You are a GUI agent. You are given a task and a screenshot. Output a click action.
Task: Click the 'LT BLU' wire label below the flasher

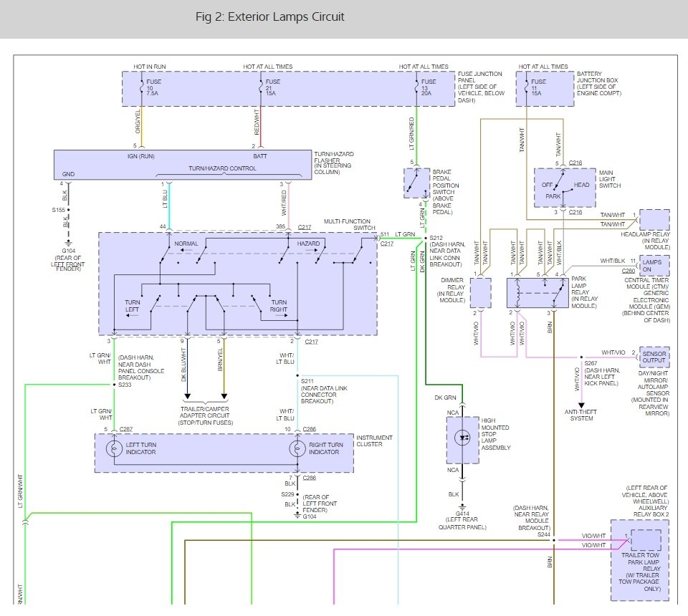[x=165, y=198]
